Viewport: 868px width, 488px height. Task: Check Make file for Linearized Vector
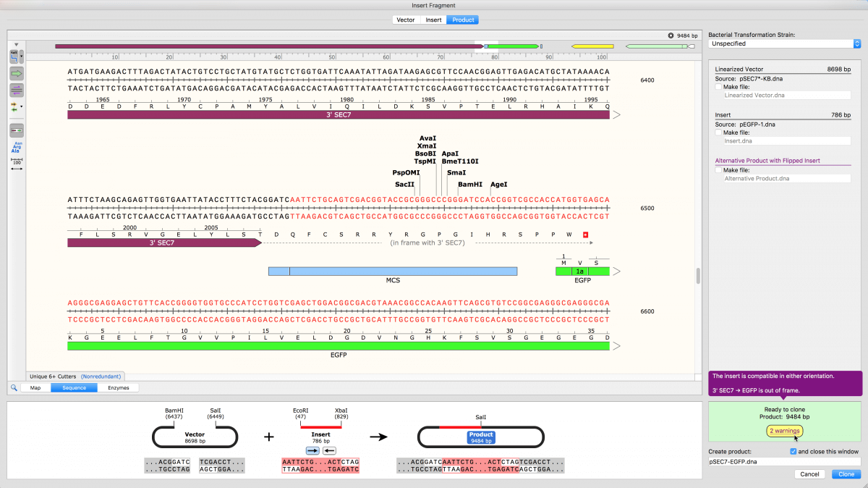pos(718,86)
